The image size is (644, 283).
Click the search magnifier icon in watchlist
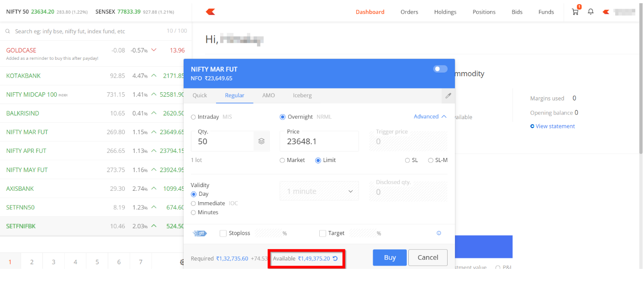[8, 31]
